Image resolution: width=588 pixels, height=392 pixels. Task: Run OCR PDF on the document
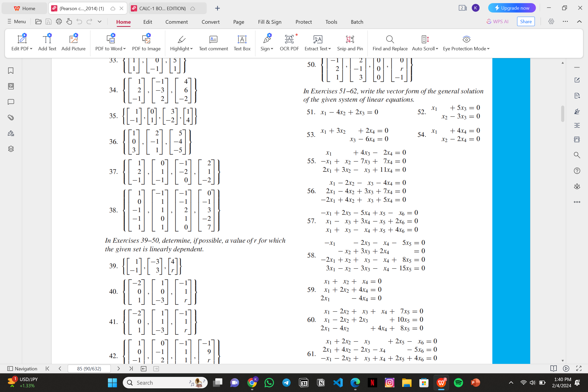289,43
